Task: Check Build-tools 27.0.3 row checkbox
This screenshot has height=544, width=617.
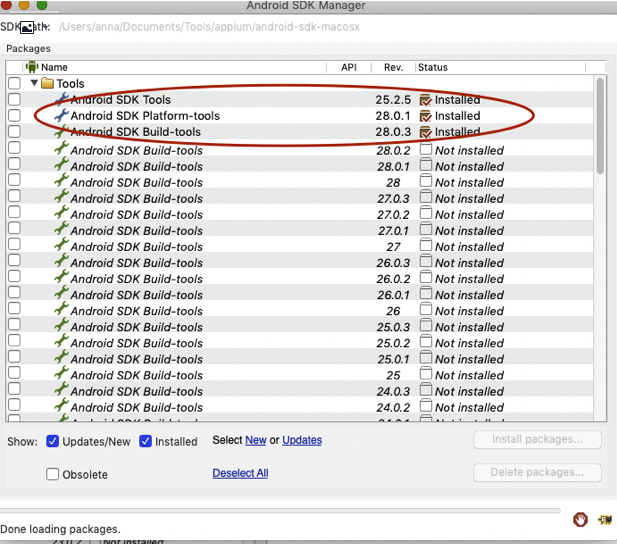Action: pos(14,196)
